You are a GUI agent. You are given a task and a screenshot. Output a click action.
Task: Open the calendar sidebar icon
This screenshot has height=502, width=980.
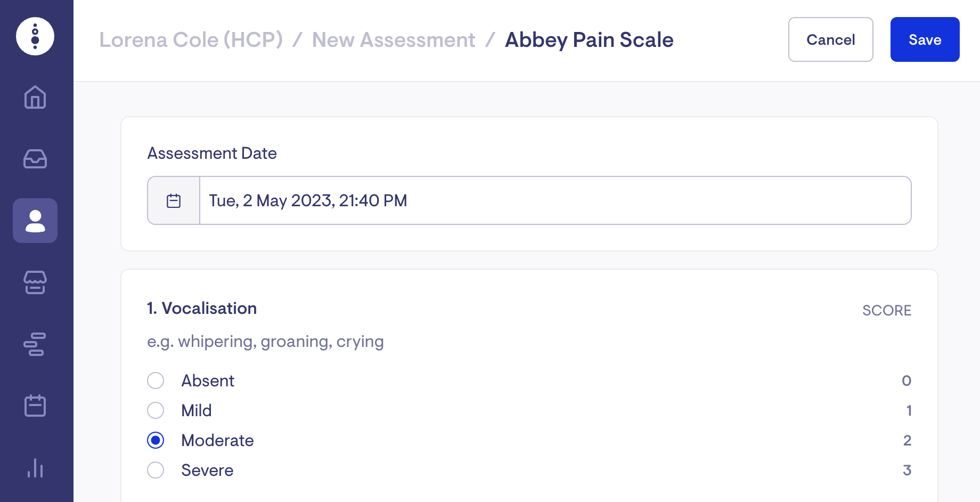click(x=35, y=406)
